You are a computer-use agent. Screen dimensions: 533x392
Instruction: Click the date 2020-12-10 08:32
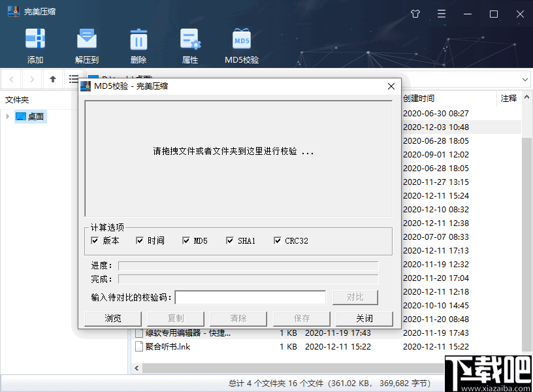click(436, 210)
